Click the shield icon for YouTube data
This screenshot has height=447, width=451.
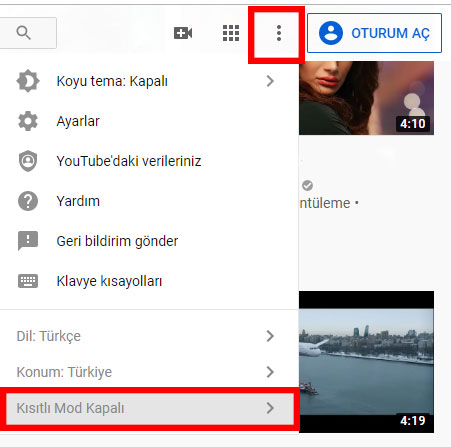tap(28, 161)
